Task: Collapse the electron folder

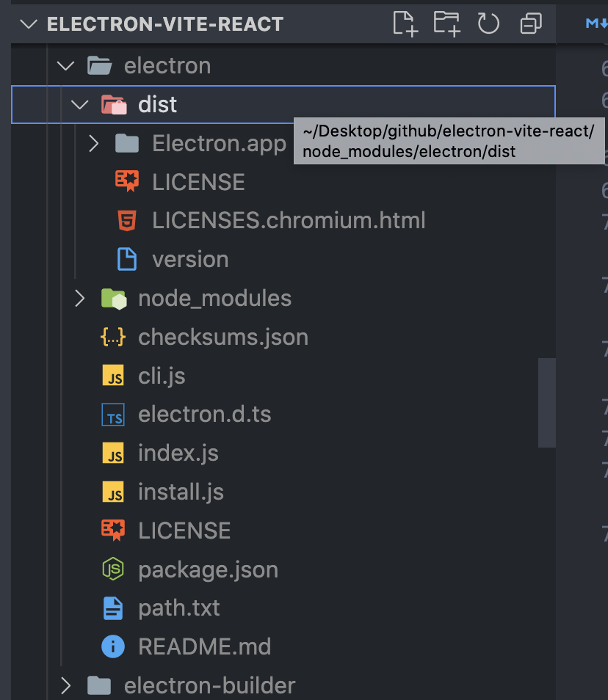Action: (x=65, y=65)
